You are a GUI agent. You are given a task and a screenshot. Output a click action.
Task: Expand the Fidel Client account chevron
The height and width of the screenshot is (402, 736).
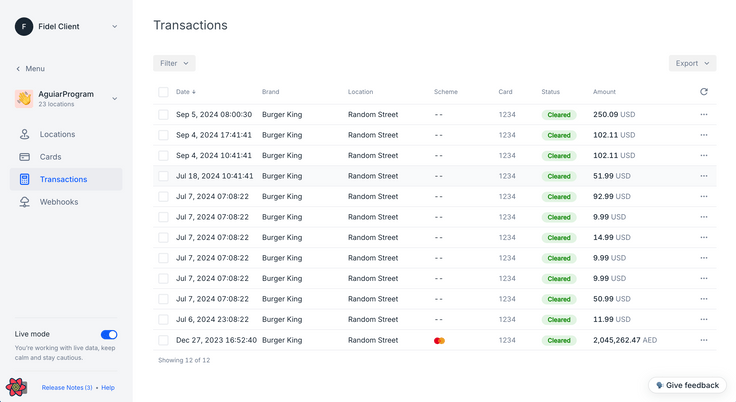coord(115,27)
